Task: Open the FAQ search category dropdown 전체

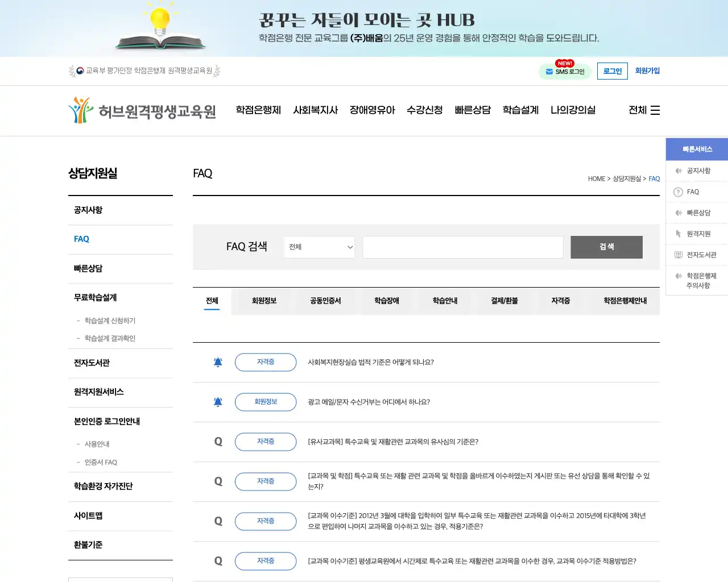Action: coord(320,247)
